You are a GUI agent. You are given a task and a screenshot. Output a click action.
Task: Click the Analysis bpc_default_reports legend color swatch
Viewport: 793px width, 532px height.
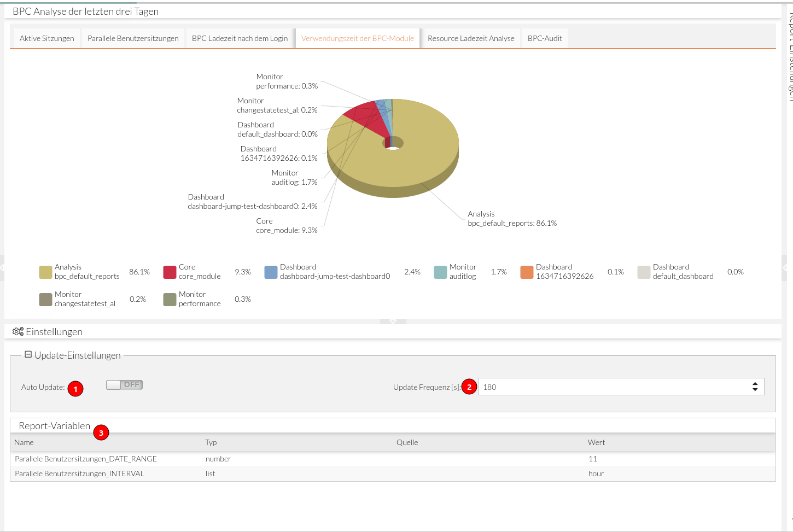click(x=45, y=271)
